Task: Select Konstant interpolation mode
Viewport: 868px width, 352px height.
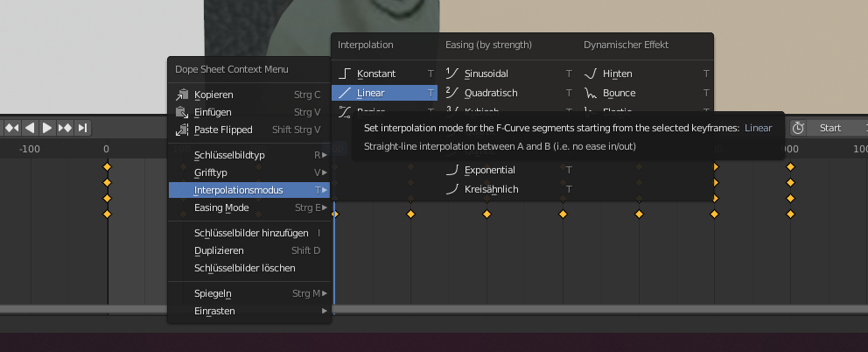Action: coord(376,74)
